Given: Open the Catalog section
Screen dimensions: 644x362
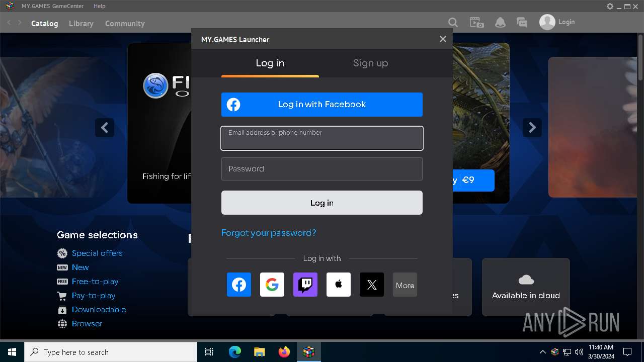Looking at the screenshot, I should tap(44, 23).
